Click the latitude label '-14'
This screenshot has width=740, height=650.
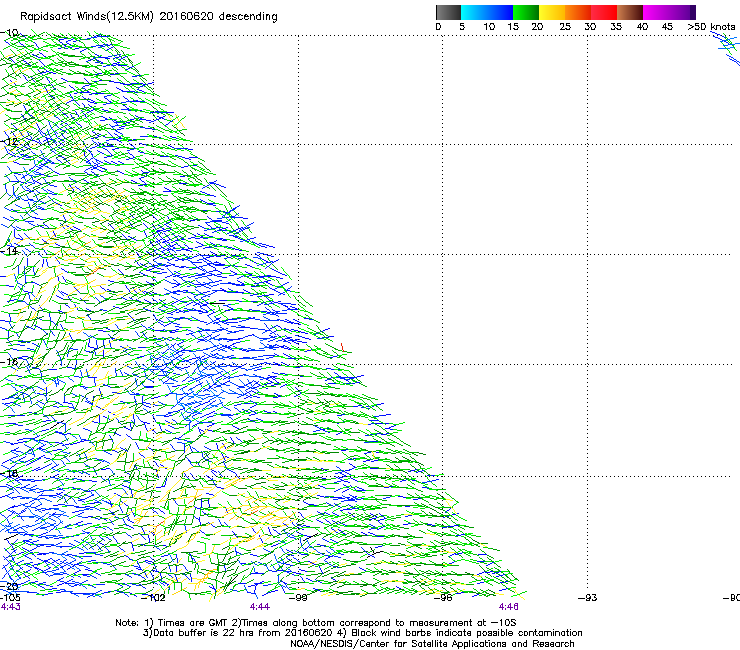tap(9, 252)
